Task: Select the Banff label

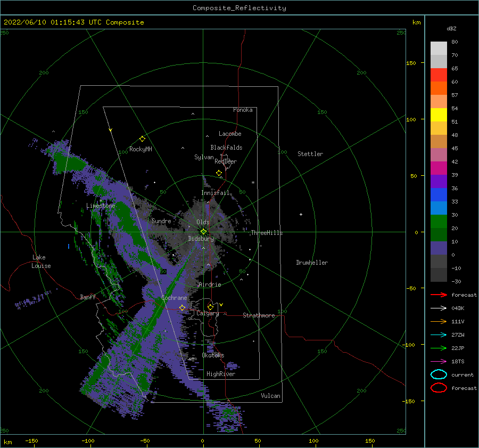Action: point(88,297)
